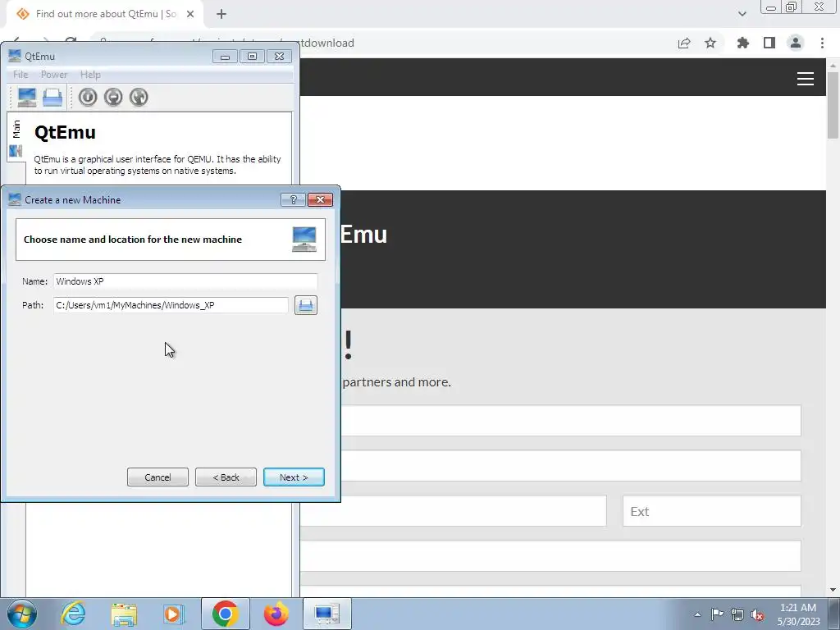Select the vertical Main tab in QtEmu

point(16,137)
